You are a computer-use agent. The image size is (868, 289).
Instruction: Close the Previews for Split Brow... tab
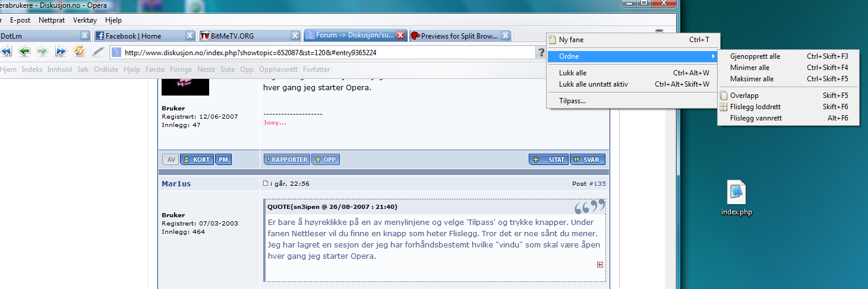pyautogui.click(x=505, y=36)
